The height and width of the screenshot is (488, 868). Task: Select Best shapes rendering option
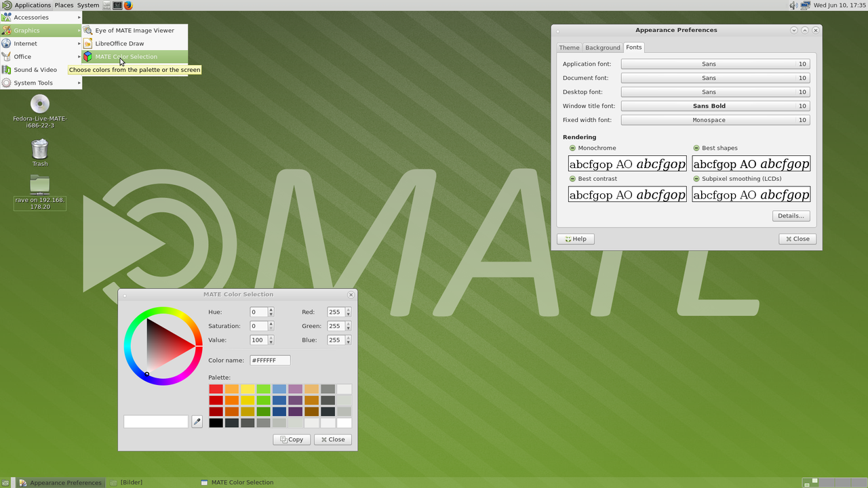coord(696,148)
